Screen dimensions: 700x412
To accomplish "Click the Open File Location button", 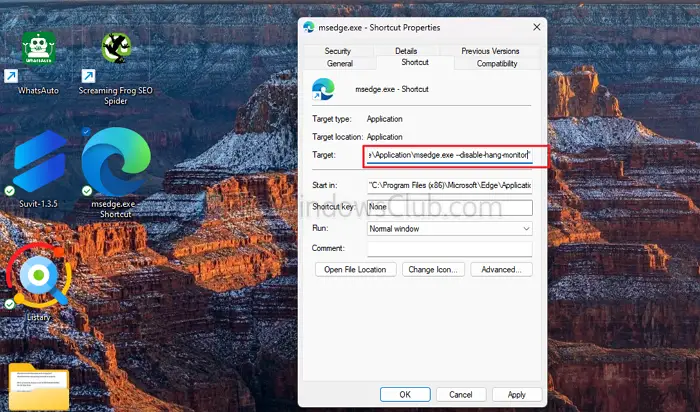I will (x=355, y=270).
